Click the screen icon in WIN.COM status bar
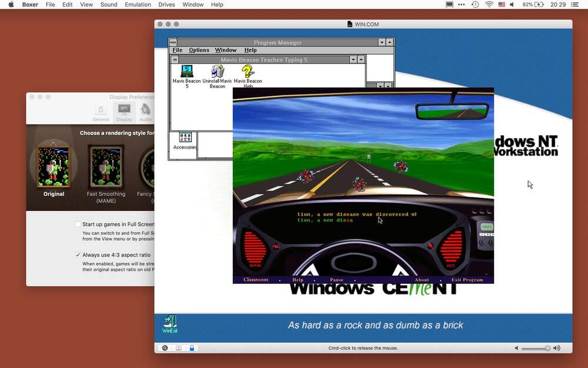588x368 pixels. (179, 348)
